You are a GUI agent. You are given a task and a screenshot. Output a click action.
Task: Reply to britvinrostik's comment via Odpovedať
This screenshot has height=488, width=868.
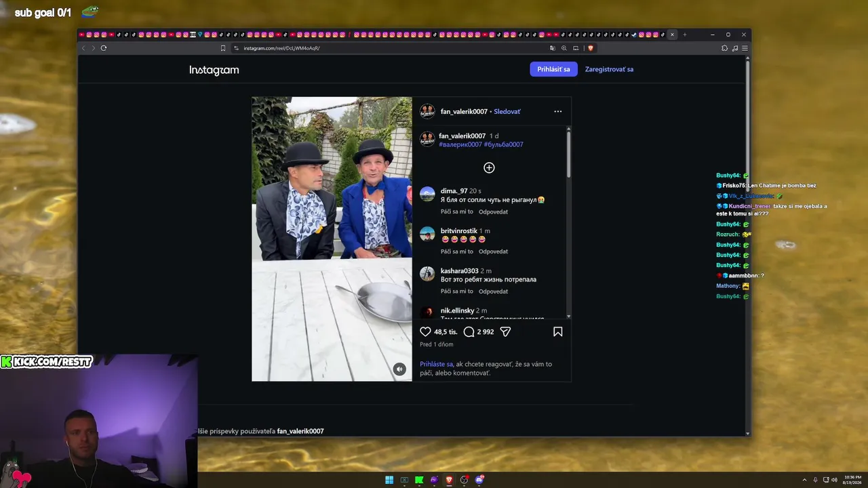point(493,251)
